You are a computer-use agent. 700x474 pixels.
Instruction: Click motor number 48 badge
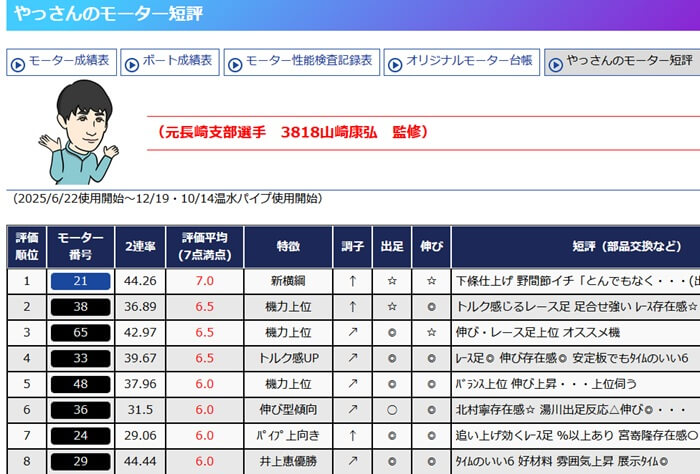pos(81,384)
